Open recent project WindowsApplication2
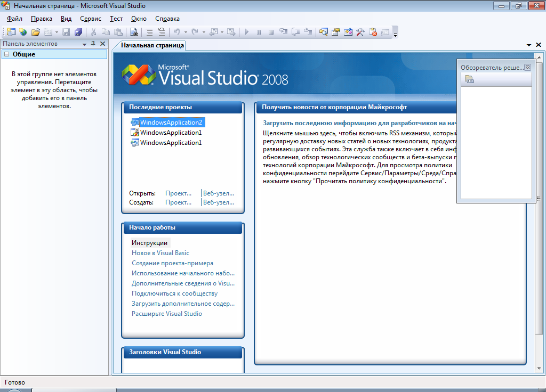 coord(171,123)
